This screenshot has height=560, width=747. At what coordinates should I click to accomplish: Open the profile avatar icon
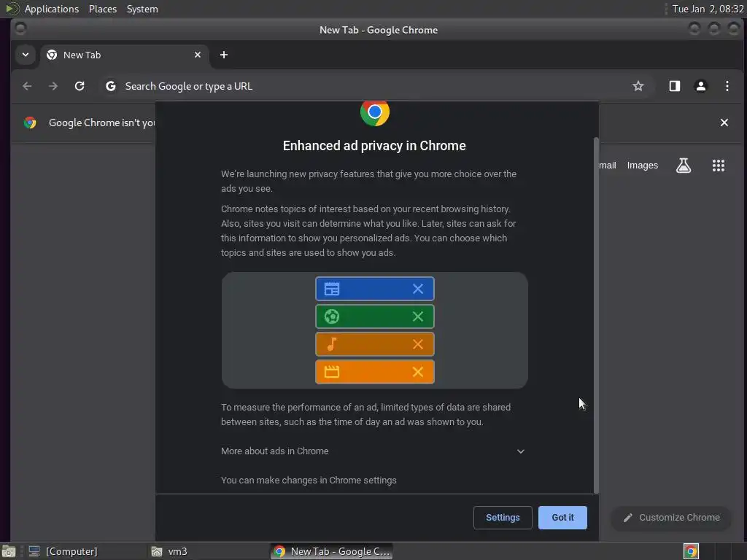(x=700, y=86)
